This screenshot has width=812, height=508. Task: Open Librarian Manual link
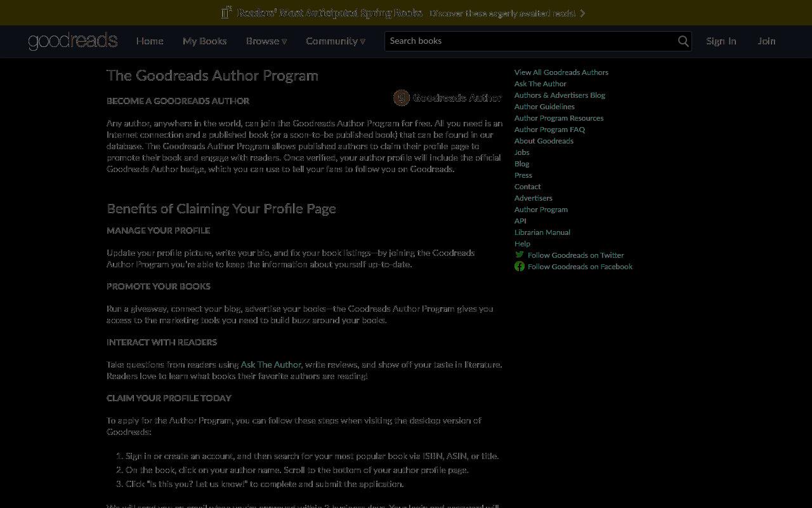click(x=542, y=232)
